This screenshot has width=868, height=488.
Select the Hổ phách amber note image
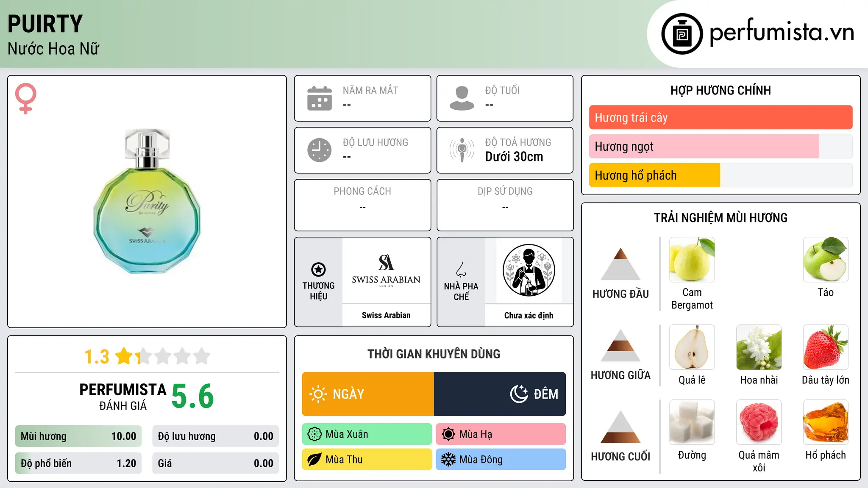(826, 422)
